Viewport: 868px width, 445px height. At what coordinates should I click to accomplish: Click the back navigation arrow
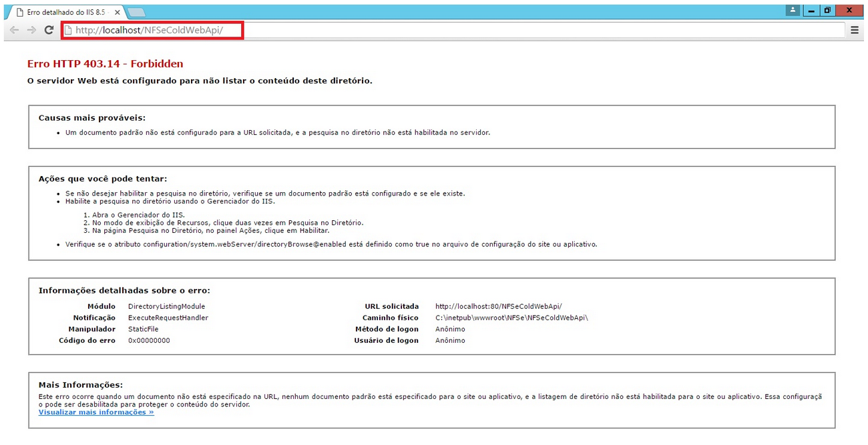[15, 29]
